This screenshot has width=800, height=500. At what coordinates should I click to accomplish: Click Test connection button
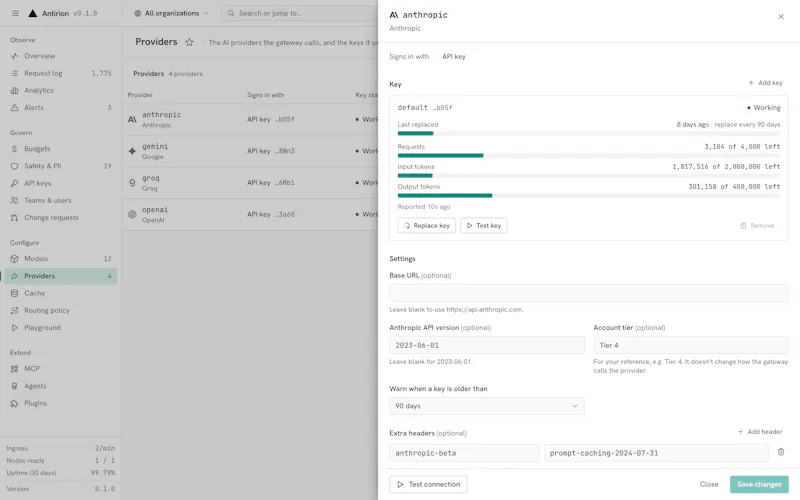(428, 484)
